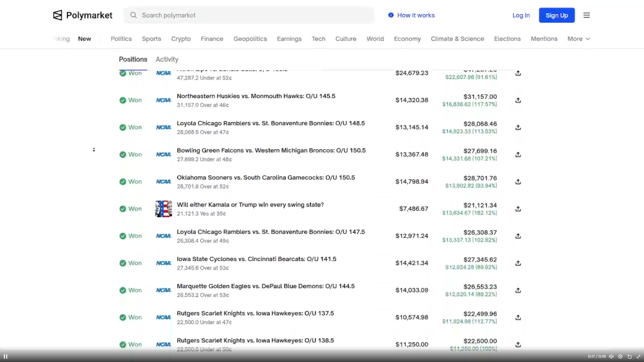This screenshot has height=362, width=644.
Task: Exit fullscreen with the collapse icon
Action: [639, 357]
